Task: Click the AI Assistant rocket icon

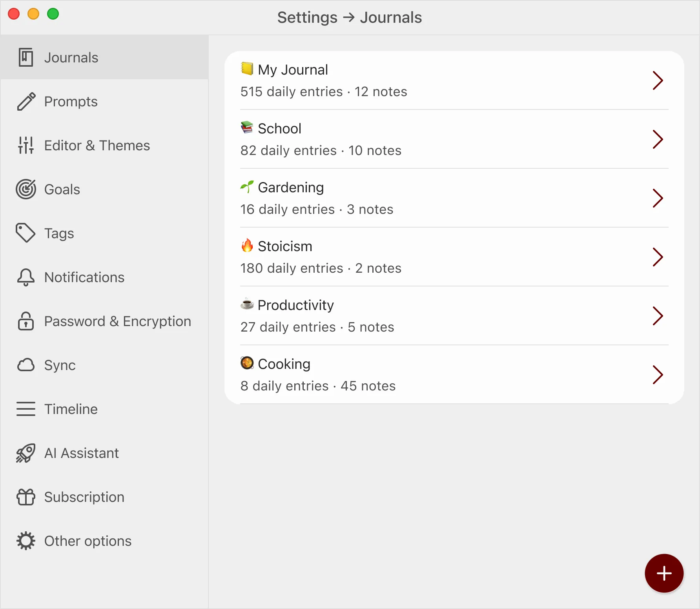Action: click(26, 453)
